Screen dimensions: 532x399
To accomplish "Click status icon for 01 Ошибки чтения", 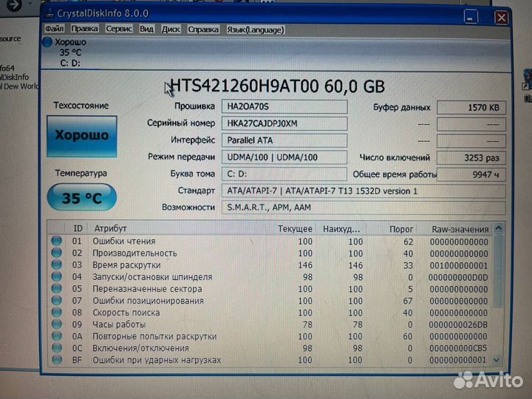I will [x=57, y=241].
